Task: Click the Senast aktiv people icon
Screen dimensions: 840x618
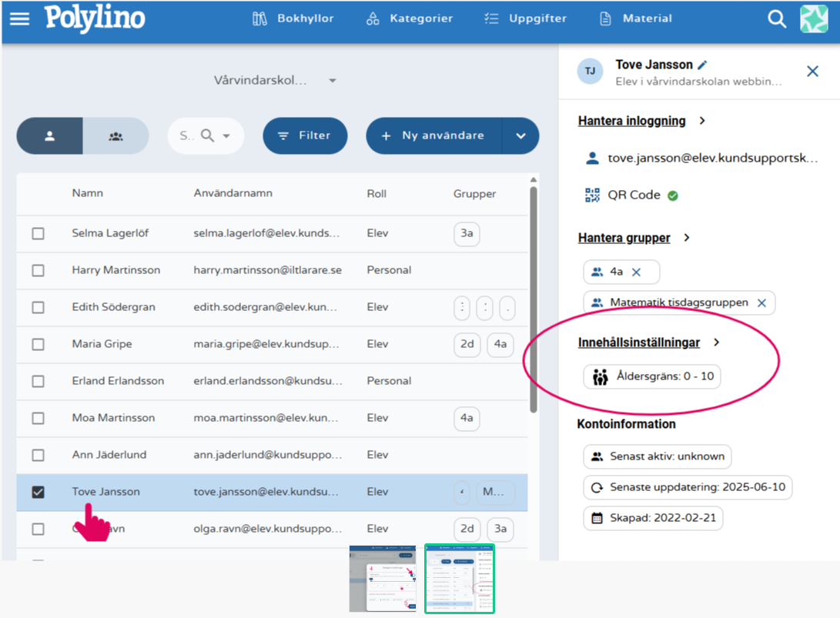Action: (597, 457)
